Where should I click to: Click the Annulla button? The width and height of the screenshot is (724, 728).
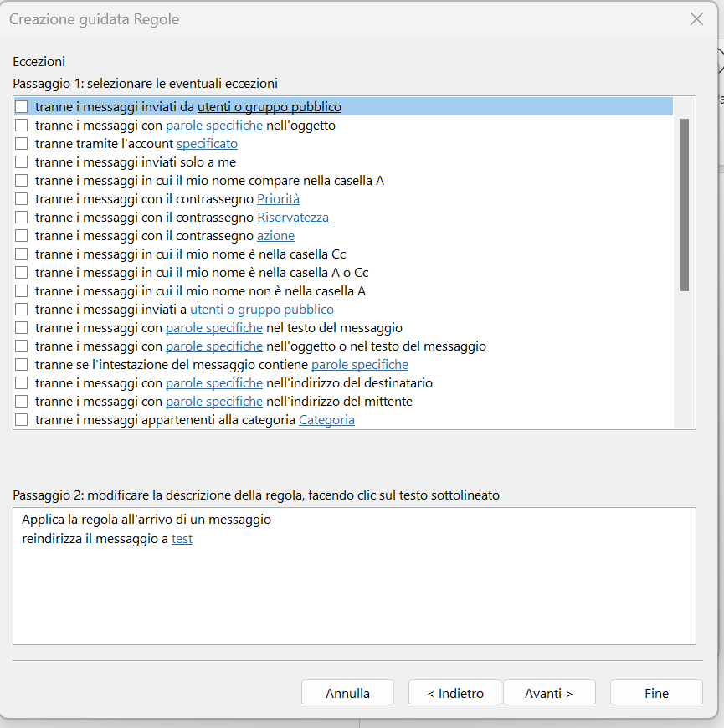(347, 693)
